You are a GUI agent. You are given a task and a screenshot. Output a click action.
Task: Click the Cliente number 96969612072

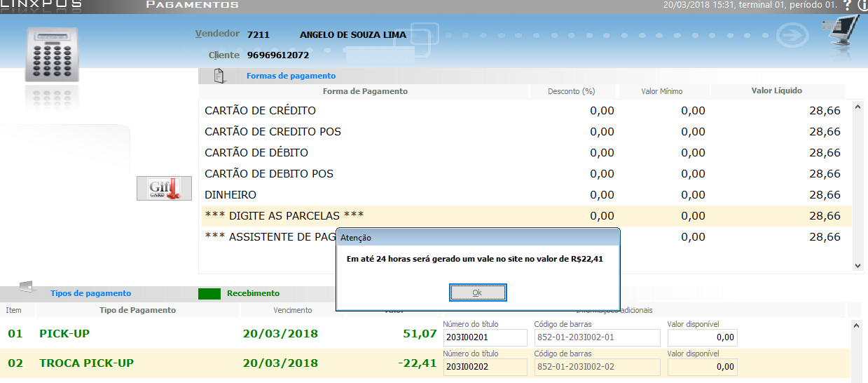pos(278,55)
